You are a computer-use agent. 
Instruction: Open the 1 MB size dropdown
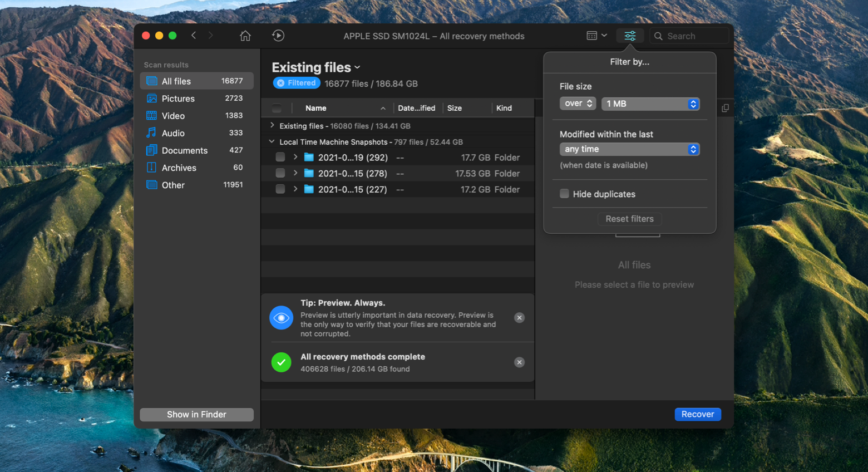point(650,104)
